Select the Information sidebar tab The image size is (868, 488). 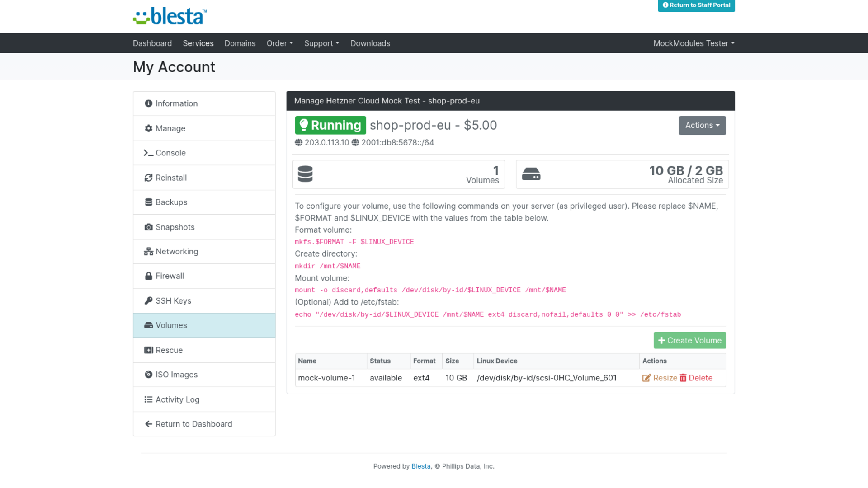(204, 103)
